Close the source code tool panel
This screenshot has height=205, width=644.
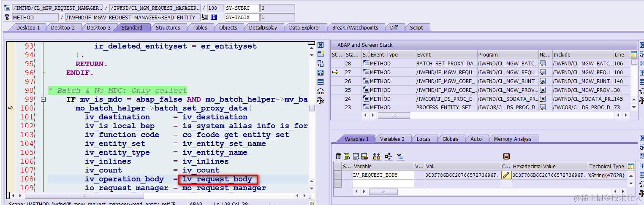tap(320, 45)
